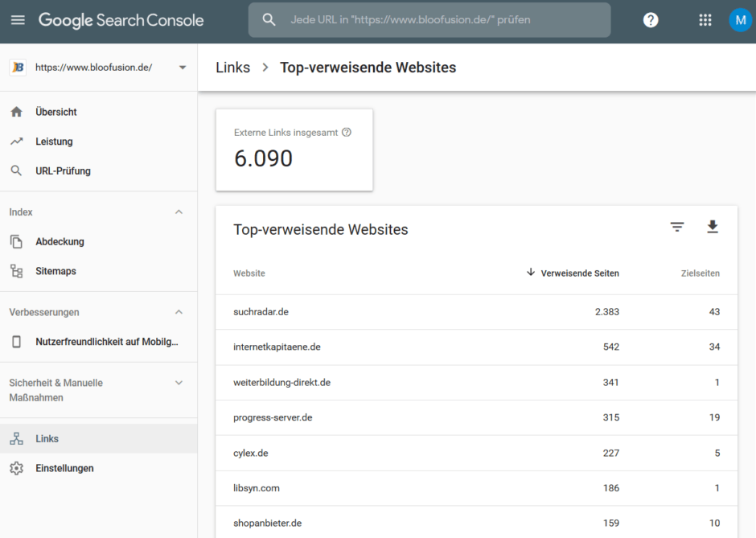Click the search magnifier icon in URL bar
756x538 pixels.
coord(269,20)
